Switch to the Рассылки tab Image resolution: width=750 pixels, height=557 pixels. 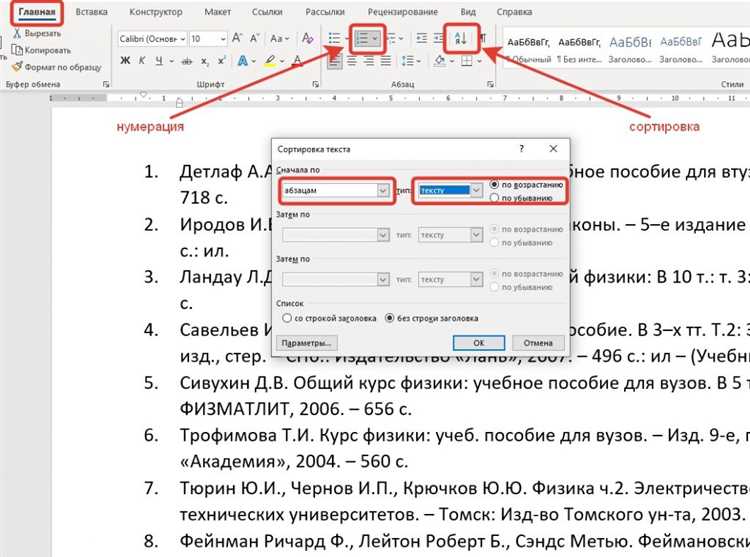(x=325, y=12)
